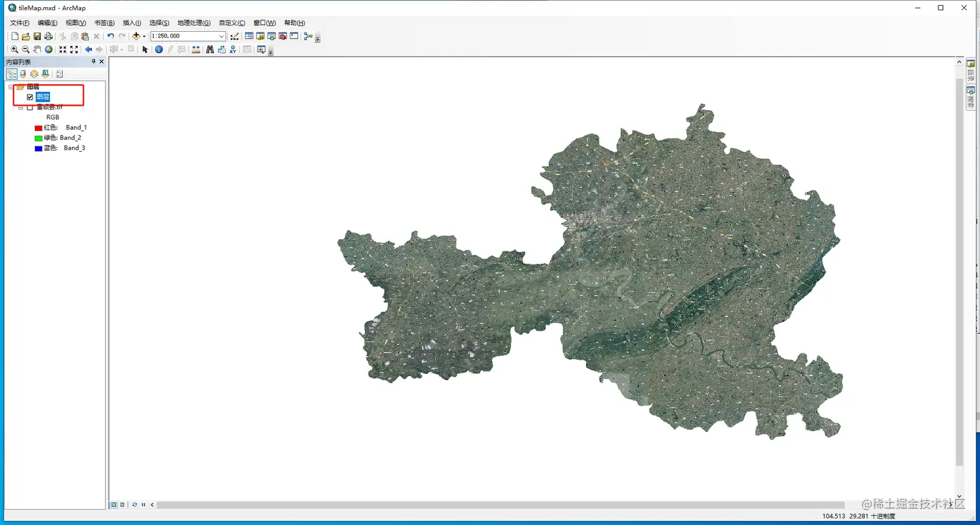Screen dimensions: 980x525
Task: Activate the Pan hand tool
Action: pos(37,49)
